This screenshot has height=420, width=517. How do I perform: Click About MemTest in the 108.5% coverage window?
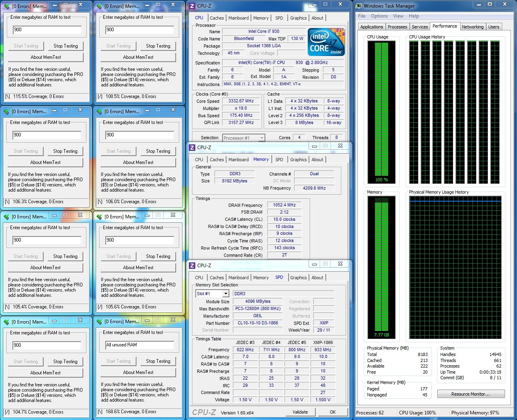click(x=138, y=57)
